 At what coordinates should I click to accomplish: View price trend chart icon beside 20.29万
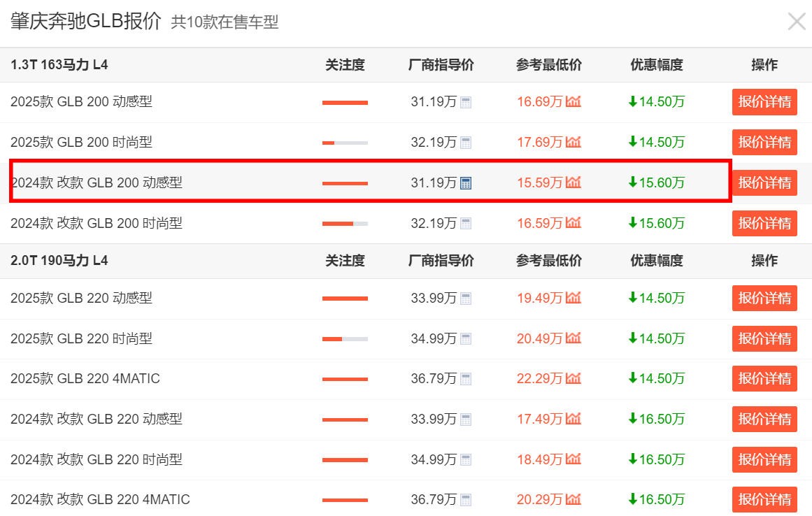click(x=574, y=499)
